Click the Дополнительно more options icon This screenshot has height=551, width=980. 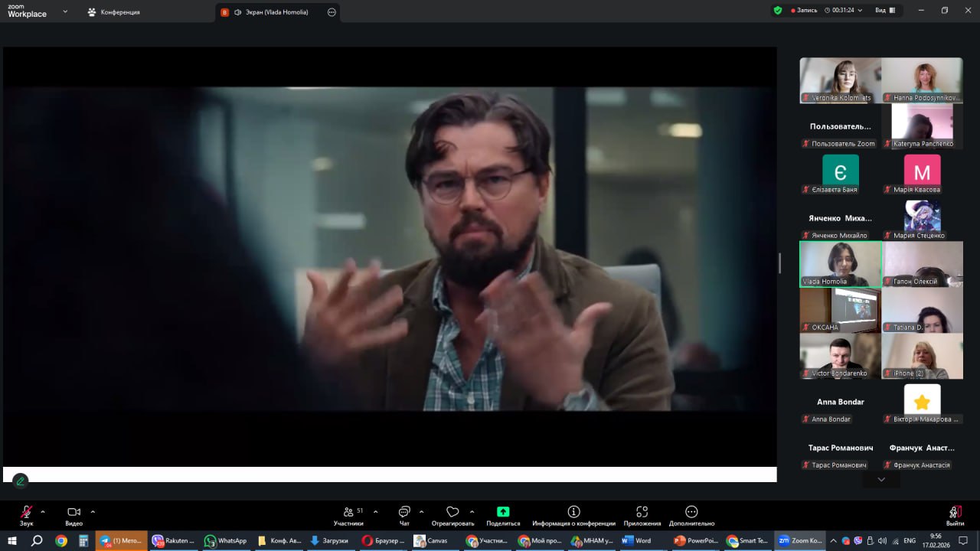tap(691, 512)
